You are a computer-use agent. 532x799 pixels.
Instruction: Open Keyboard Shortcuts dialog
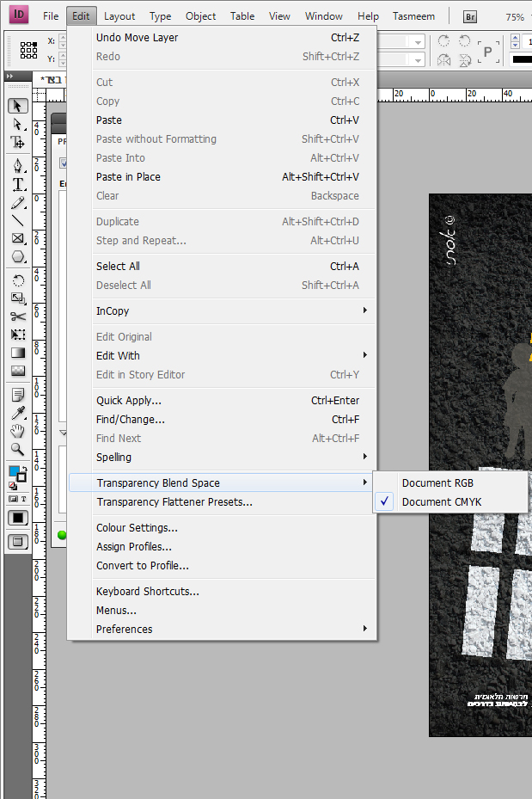[147, 592]
